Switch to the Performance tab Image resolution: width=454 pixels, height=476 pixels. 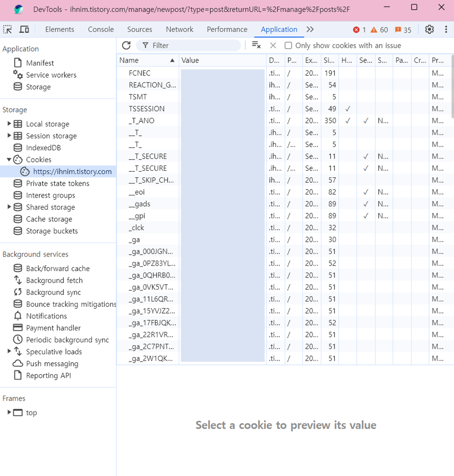(x=227, y=30)
